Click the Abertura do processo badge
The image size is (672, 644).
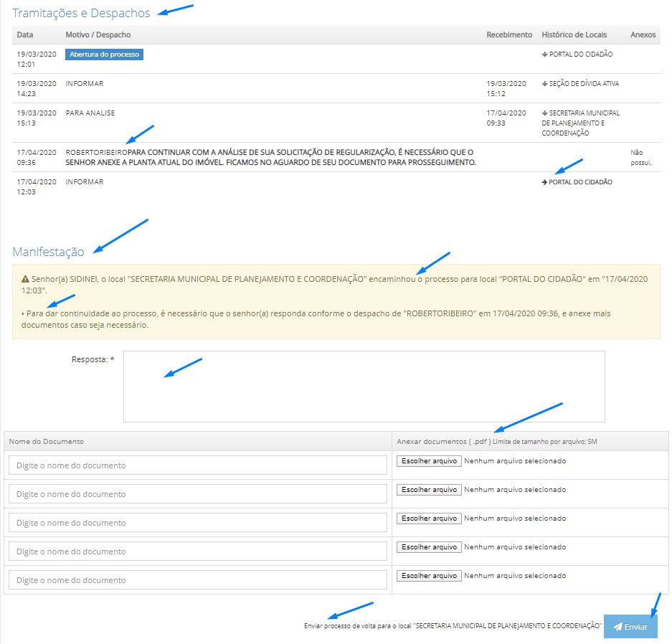pyautogui.click(x=104, y=55)
